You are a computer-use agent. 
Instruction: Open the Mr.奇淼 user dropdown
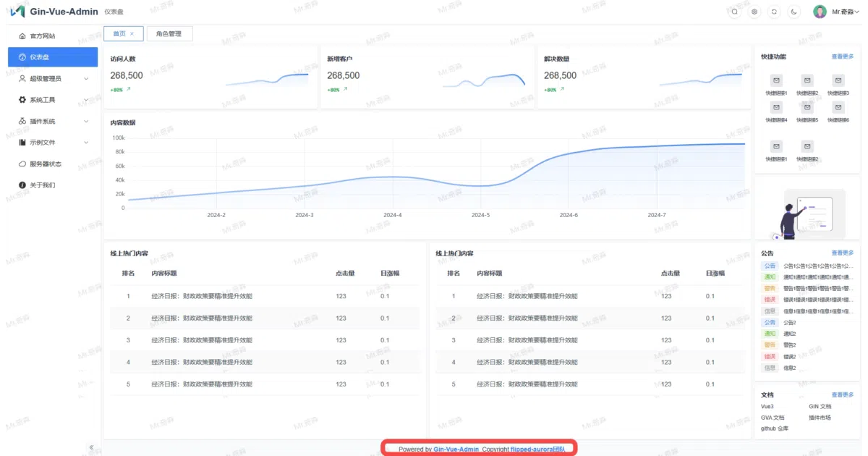tap(846, 12)
